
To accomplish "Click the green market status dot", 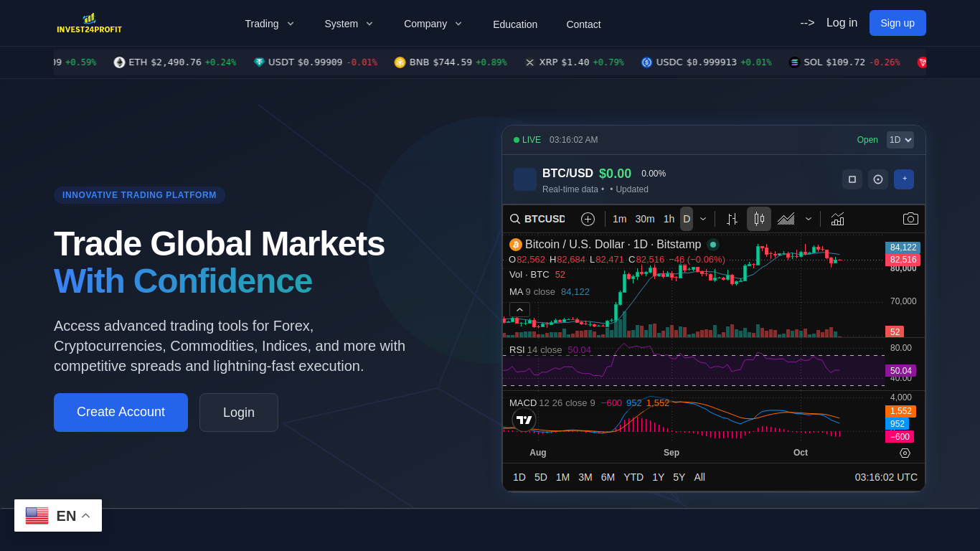I will [x=713, y=245].
